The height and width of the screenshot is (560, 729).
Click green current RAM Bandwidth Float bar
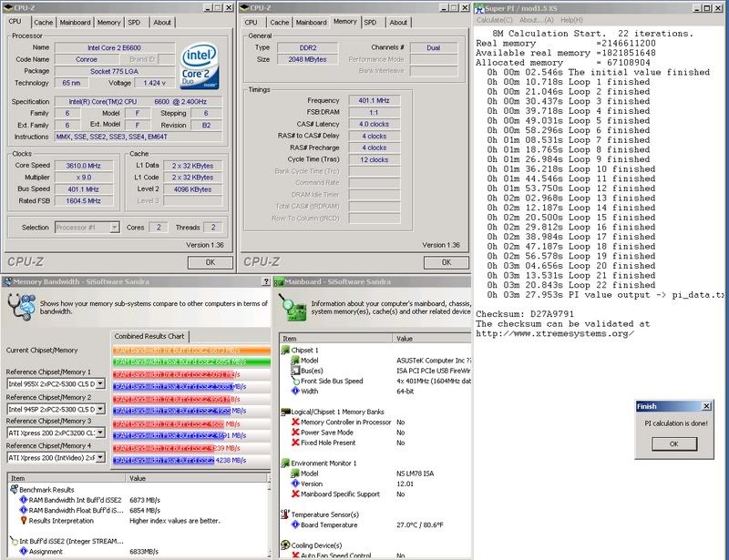tap(191, 361)
